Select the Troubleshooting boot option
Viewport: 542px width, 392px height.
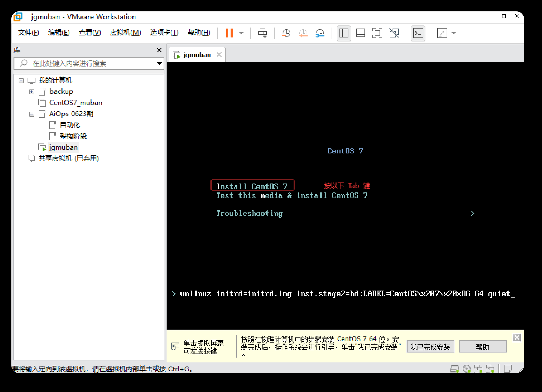pyautogui.click(x=249, y=213)
